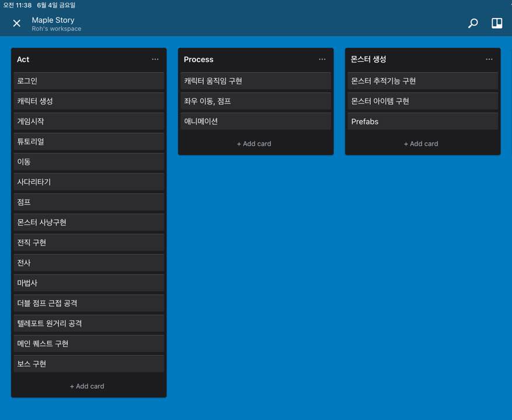
Task: Open the 보스 구현 card
Action: (89, 364)
